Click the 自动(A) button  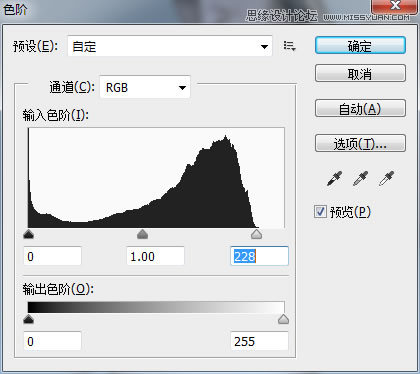coord(360,108)
